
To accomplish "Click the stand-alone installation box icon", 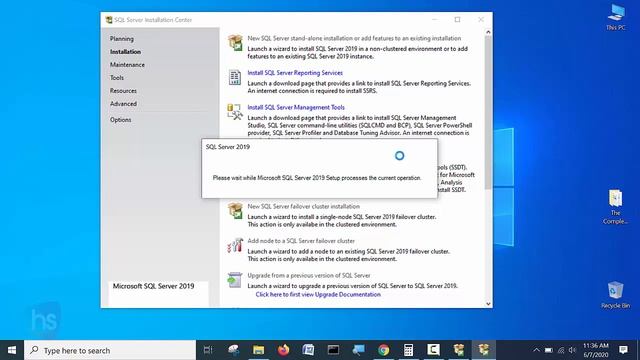I will pos(235,43).
